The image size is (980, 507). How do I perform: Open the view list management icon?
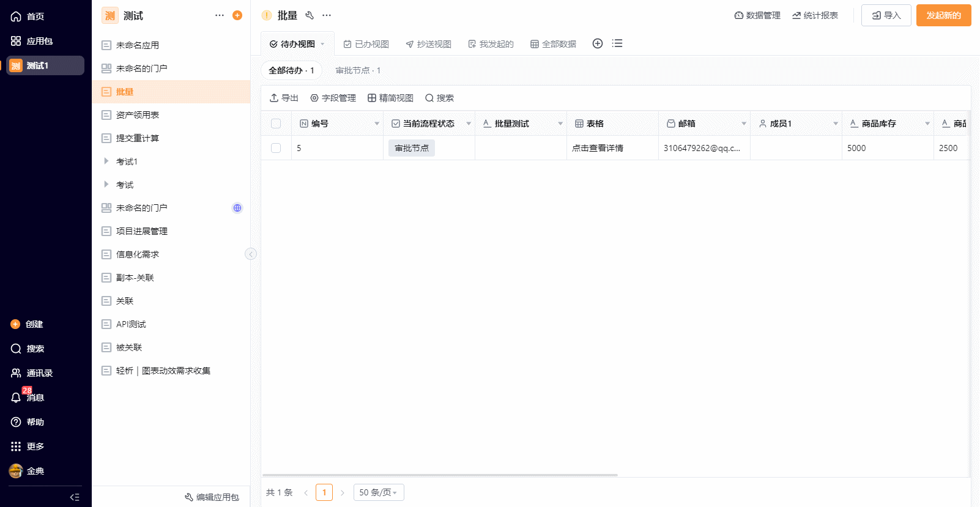(617, 43)
